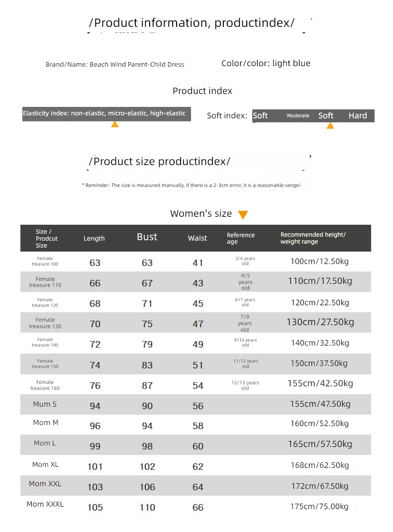Click the Beach Wind Parent-Child Dress brand text
The image size is (393, 532).
(115, 65)
